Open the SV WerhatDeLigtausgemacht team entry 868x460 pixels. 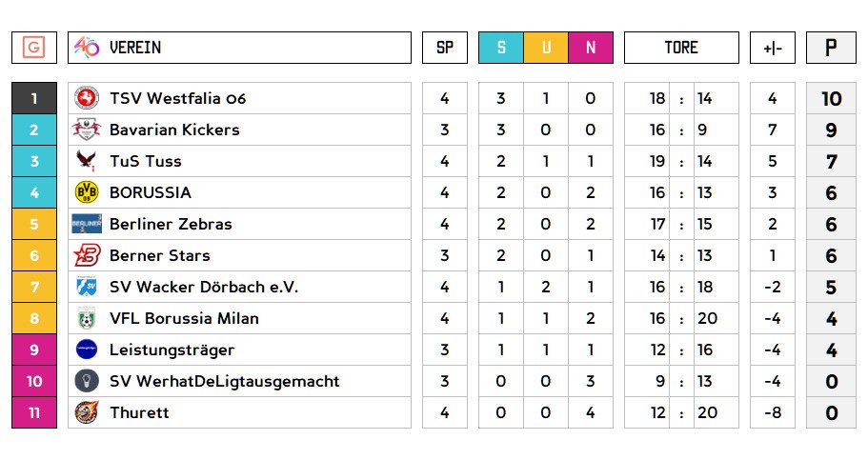pos(224,381)
